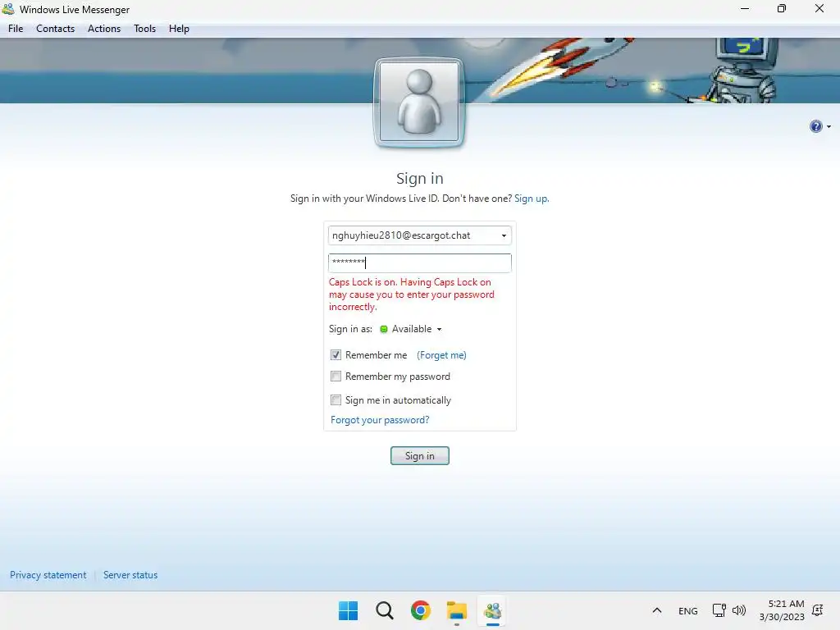
Task: Open the Contacts menu
Action: (55, 29)
